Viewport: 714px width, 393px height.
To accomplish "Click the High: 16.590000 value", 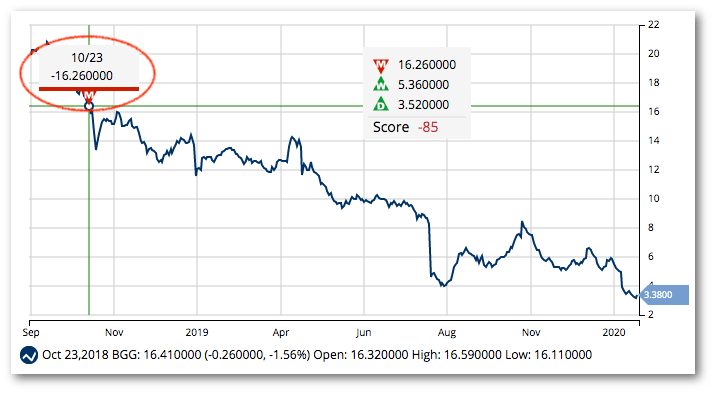I will [x=457, y=355].
